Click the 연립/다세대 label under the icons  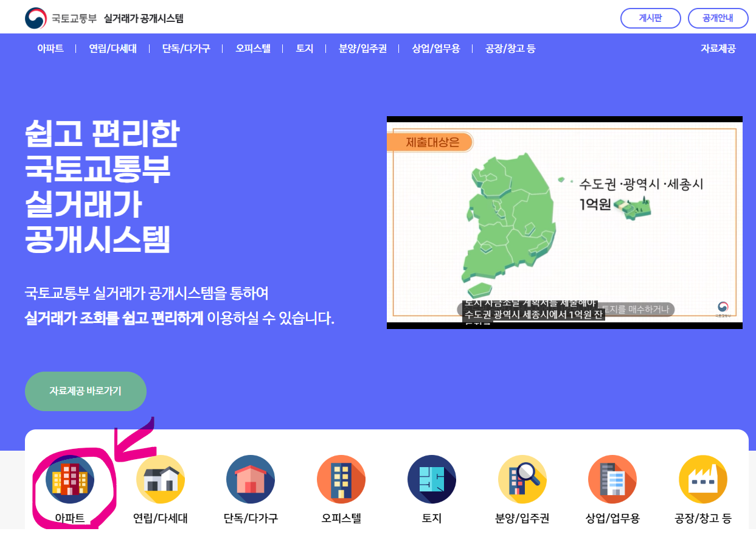click(161, 519)
